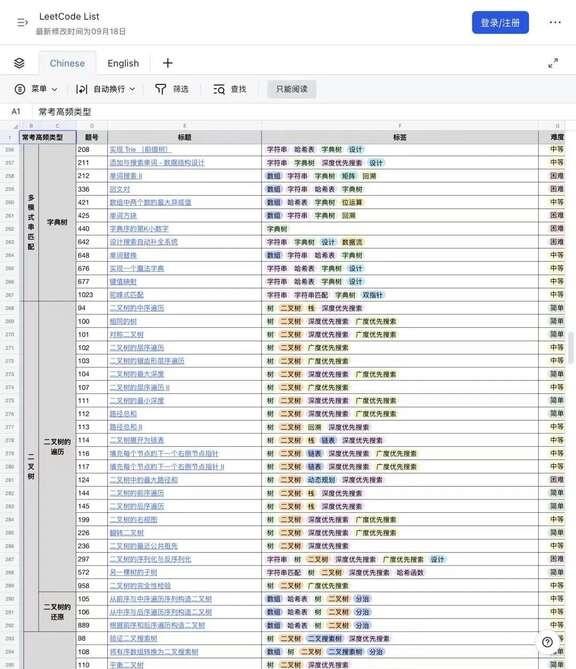This screenshot has height=669, width=576.
Task: Click the sheet layers stack icon
Action: tap(19, 63)
